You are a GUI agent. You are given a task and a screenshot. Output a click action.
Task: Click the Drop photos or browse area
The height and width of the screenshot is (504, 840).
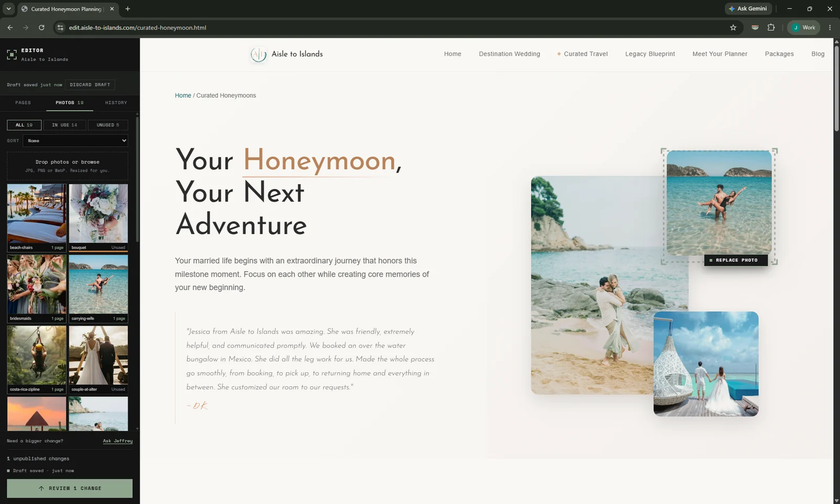pos(67,166)
